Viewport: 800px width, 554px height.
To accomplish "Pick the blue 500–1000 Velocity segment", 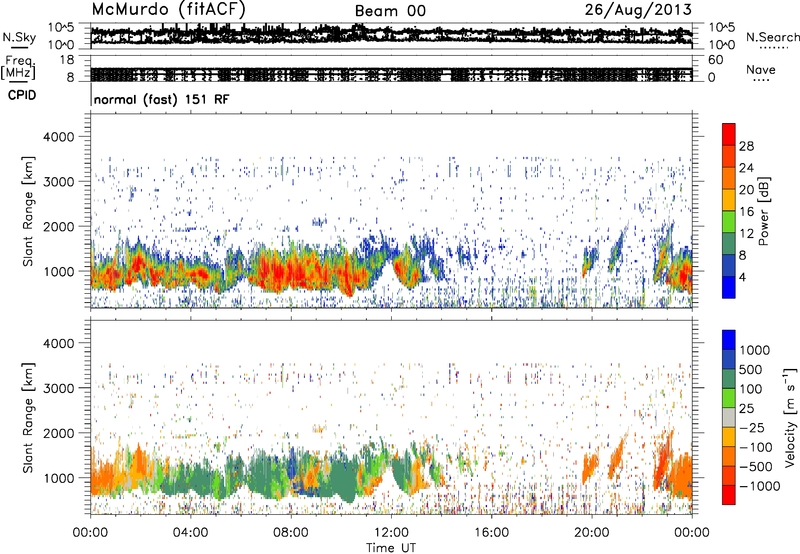I will click(729, 359).
